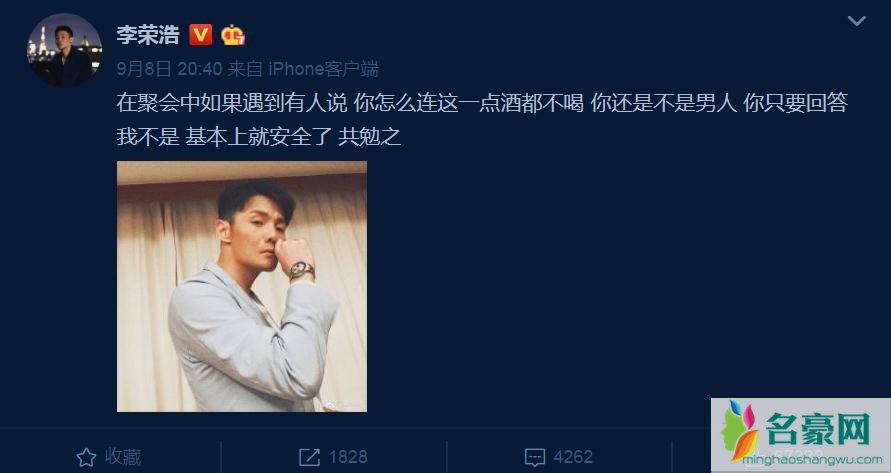Click the 收藏 favorite label

(123, 457)
